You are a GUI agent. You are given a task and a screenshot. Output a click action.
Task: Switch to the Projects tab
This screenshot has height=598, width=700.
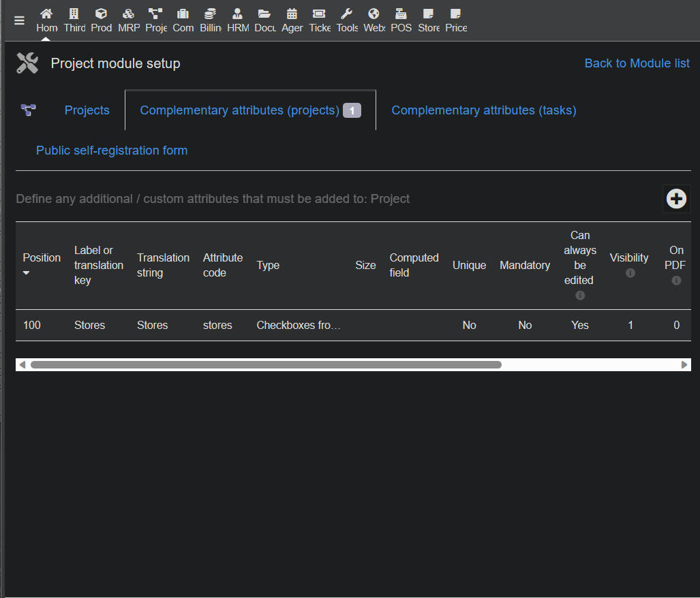point(87,110)
